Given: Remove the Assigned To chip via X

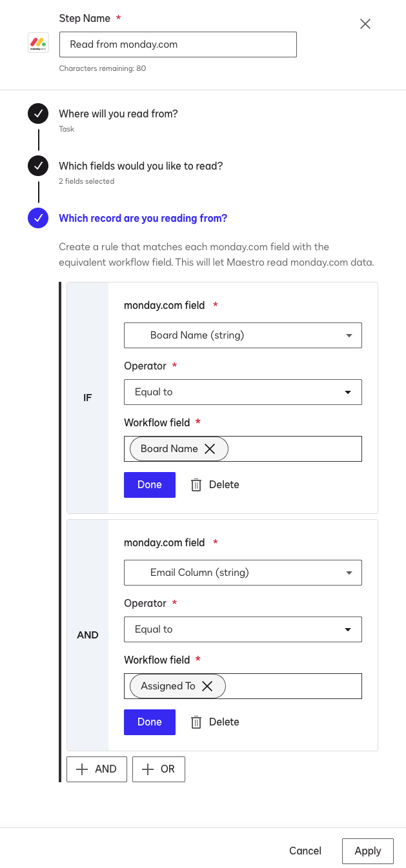Looking at the screenshot, I should point(207,686).
